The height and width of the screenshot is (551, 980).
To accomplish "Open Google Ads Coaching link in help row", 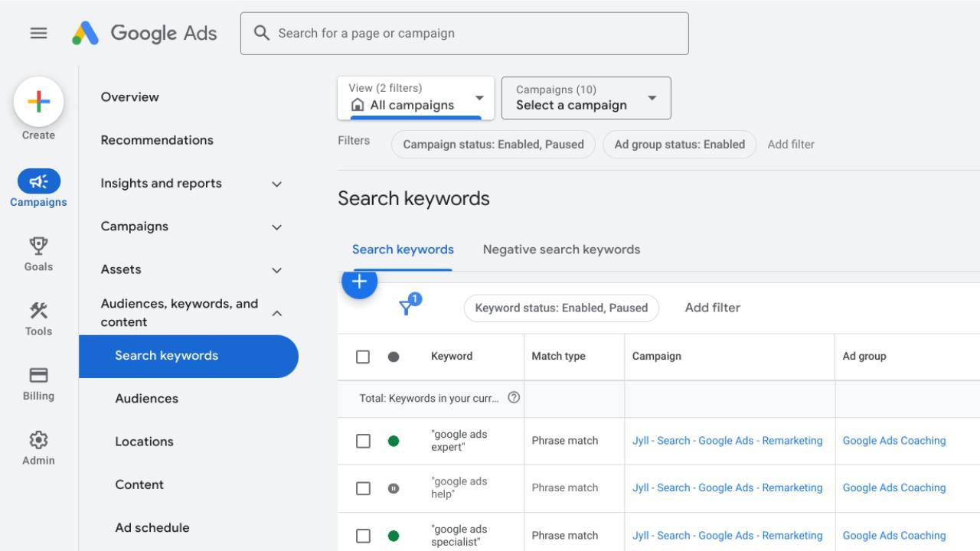I will (x=894, y=488).
